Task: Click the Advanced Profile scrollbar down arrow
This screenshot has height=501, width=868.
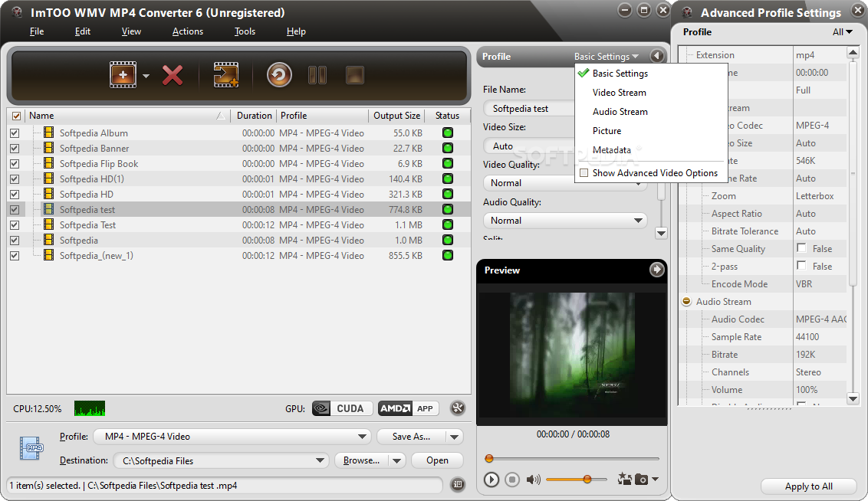Action: tap(853, 398)
